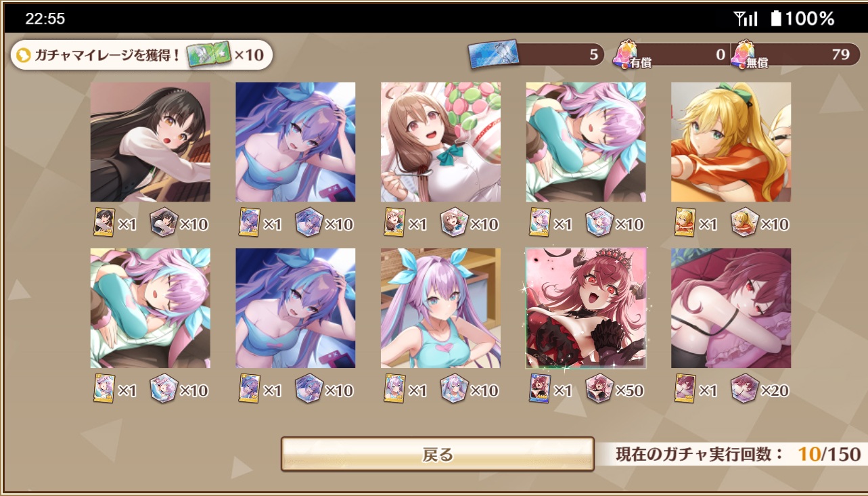Image resolution: width=868 pixels, height=496 pixels.
Task: View the red-haired girl lying on pillow
Action: [x=731, y=308]
